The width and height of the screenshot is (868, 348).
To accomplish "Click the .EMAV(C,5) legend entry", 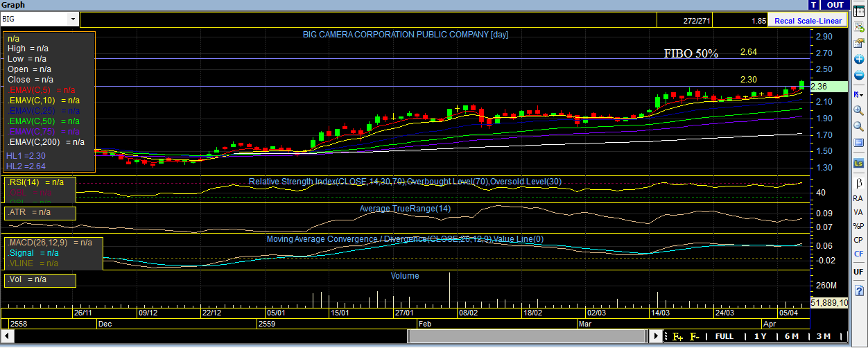I will (42, 90).
